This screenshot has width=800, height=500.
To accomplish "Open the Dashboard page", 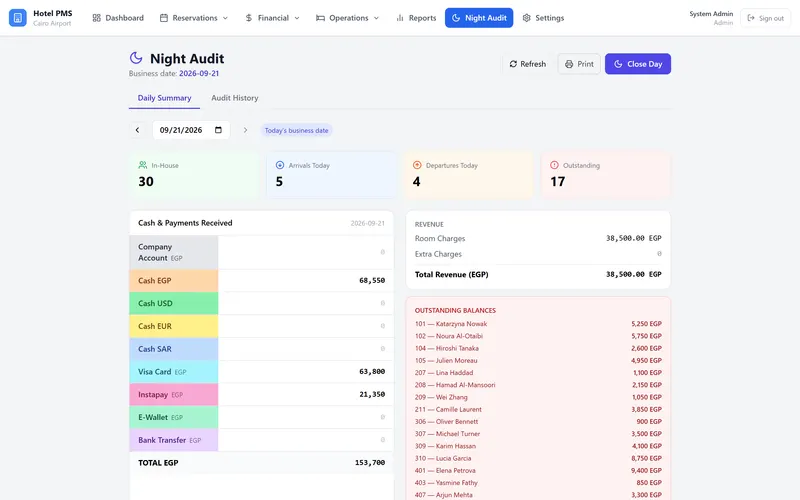I will [x=118, y=18].
